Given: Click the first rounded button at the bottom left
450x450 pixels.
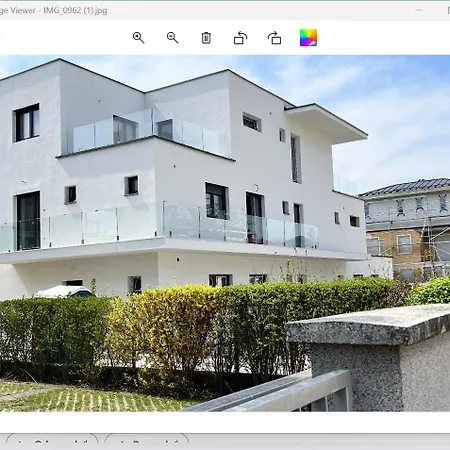Looking at the screenshot, I should [x=52, y=442].
